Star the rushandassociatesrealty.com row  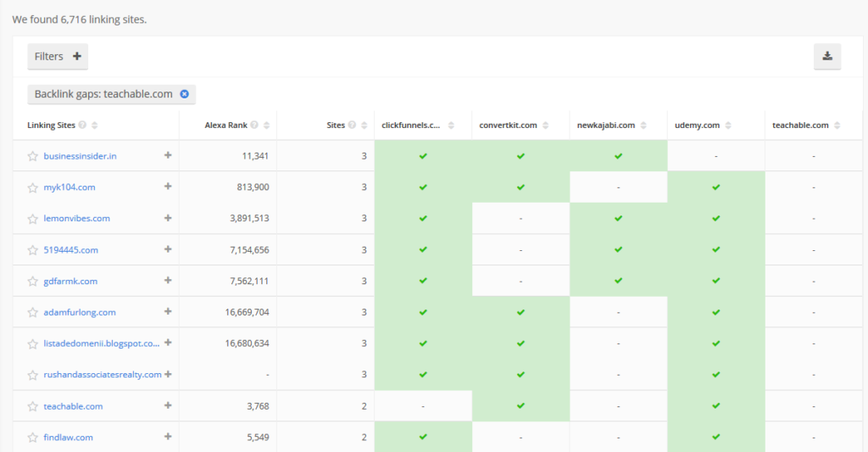pos(33,375)
